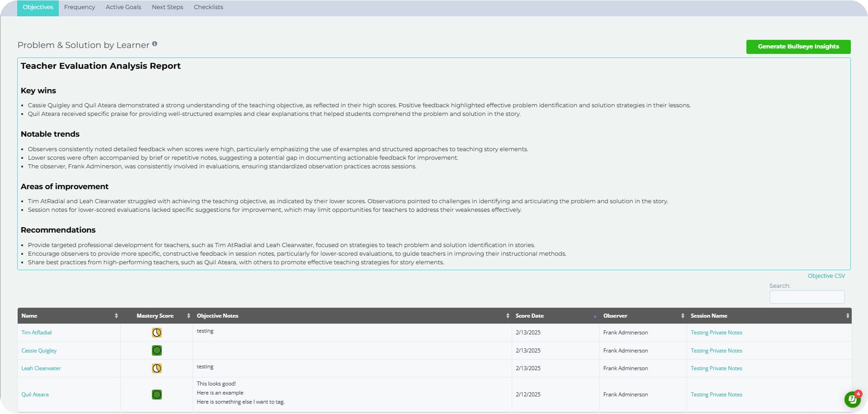The image size is (868, 414).
Task: Open Testing Private Notes session for Leah Clearwater
Action: point(716,368)
